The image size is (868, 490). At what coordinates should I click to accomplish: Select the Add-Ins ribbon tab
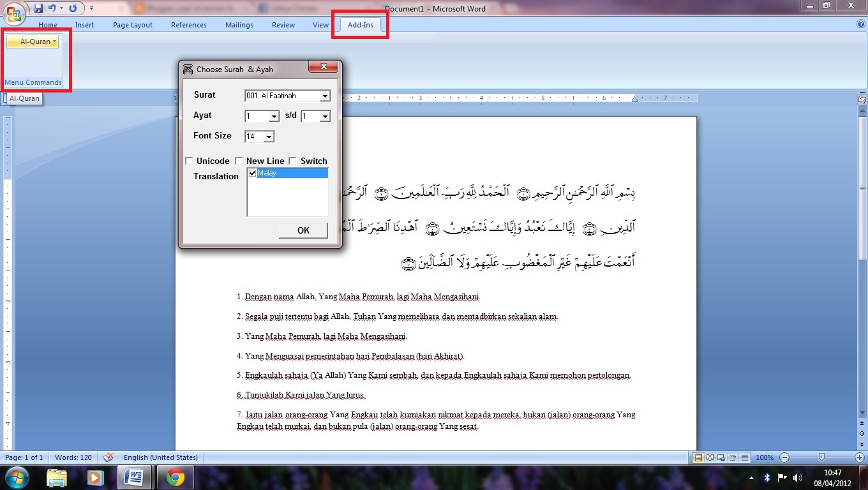[361, 25]
